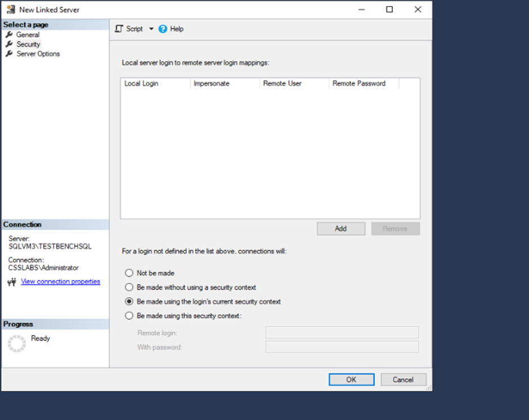The height and width of the screenshot is (420, 529).
Task: Click the Remote login input field
Action: coord(342,332)
